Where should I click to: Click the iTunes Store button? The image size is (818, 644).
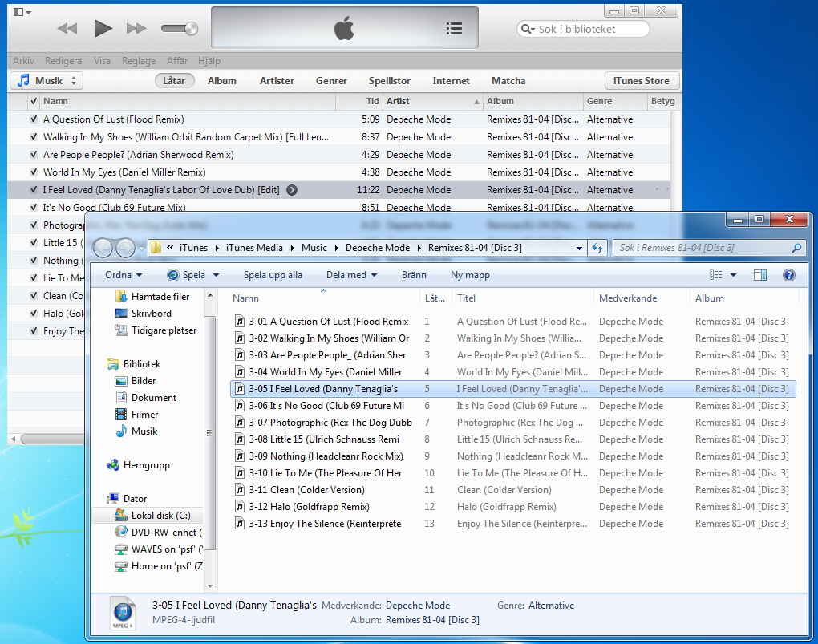641,81
